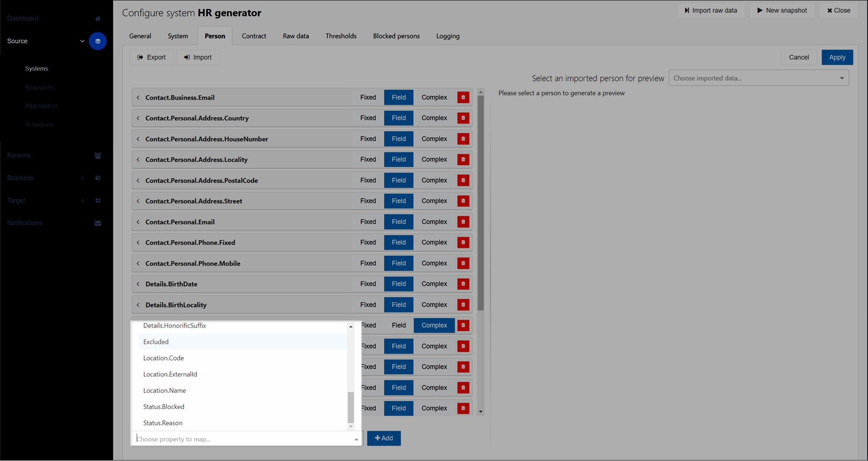This screenshot has width=868, height=461.
Task: Set Contact.Personal.Address.PostalCode mode to Fixed
Action: click(368, 180)
